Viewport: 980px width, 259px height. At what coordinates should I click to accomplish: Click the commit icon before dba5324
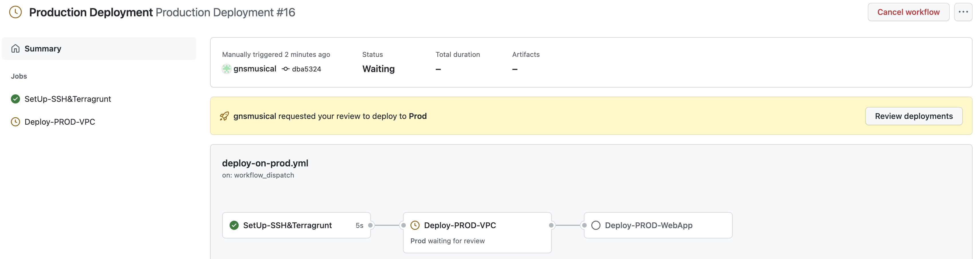[285, 69]
